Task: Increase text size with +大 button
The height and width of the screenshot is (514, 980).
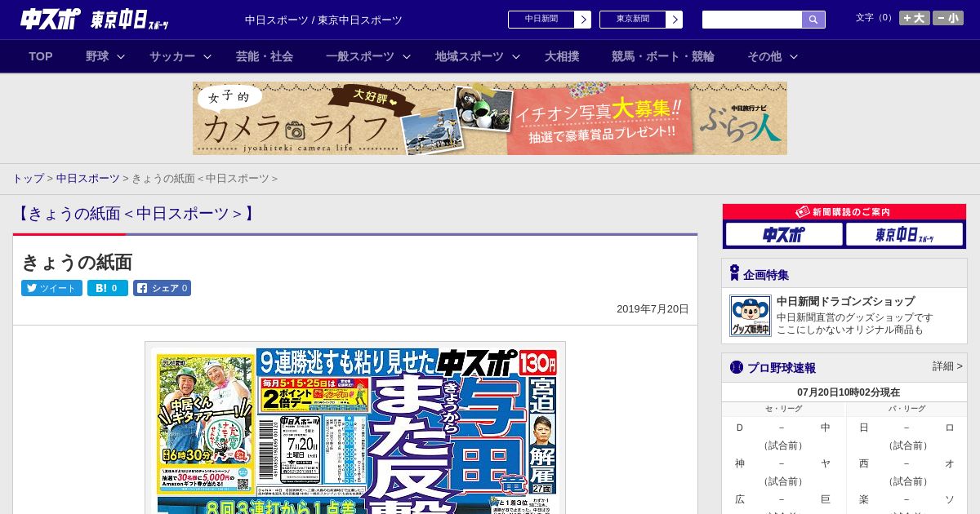Action: (915, 18)
